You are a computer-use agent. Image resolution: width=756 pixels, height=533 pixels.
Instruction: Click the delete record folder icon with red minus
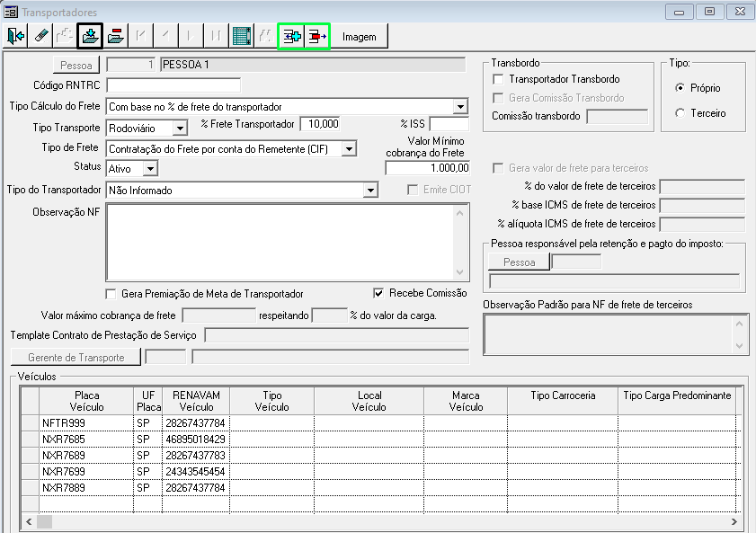coord(115,36)
